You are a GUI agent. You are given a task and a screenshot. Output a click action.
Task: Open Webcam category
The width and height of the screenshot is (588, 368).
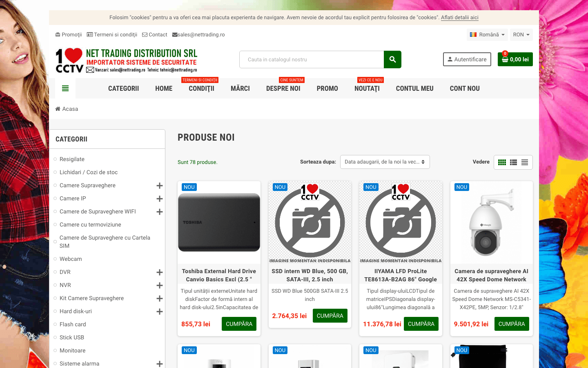(x=71, y=259)
